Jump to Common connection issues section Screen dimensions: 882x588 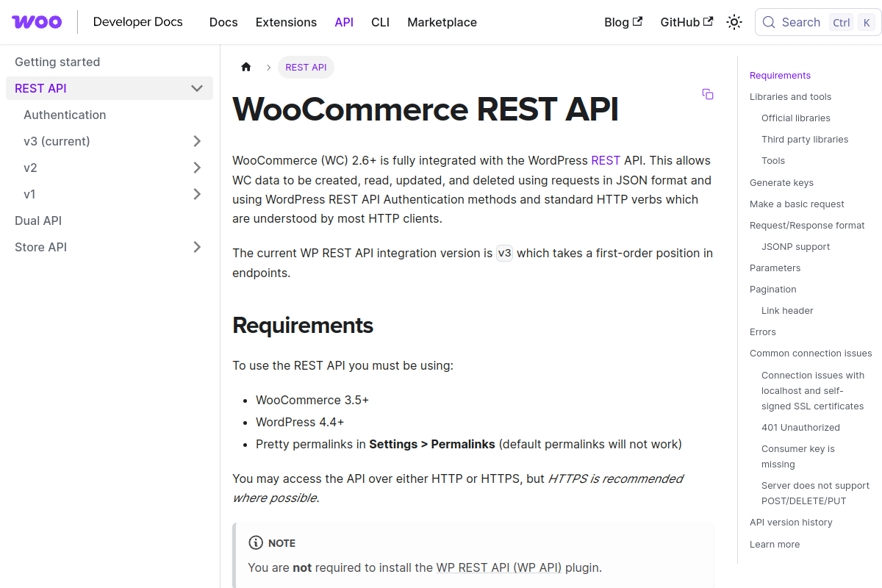coord(811,353)
